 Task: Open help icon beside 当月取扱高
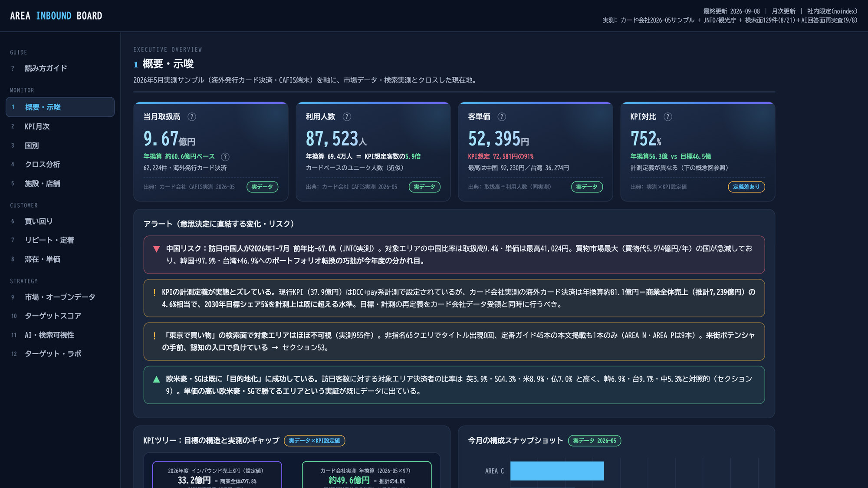pyautogui.click(x=191, y=117)
